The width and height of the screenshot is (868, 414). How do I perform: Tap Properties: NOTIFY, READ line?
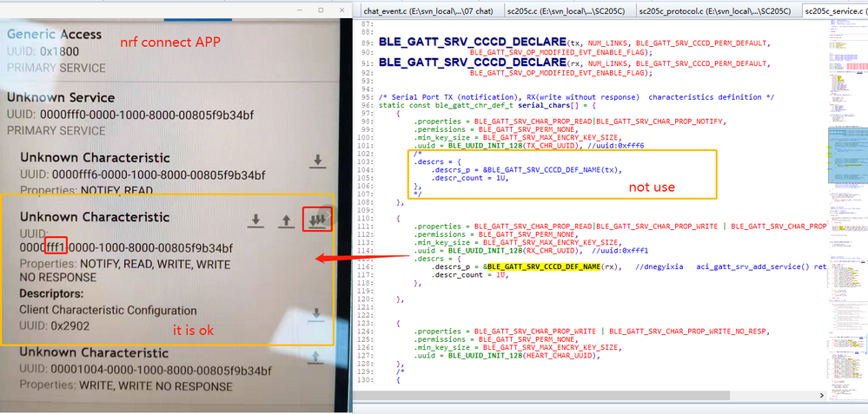coord(86,190)
